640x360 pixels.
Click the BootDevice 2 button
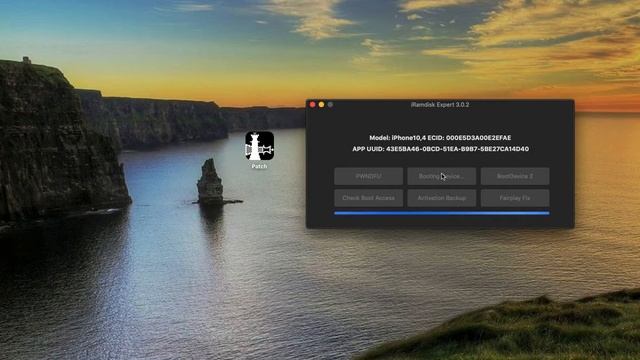(515, 176)
